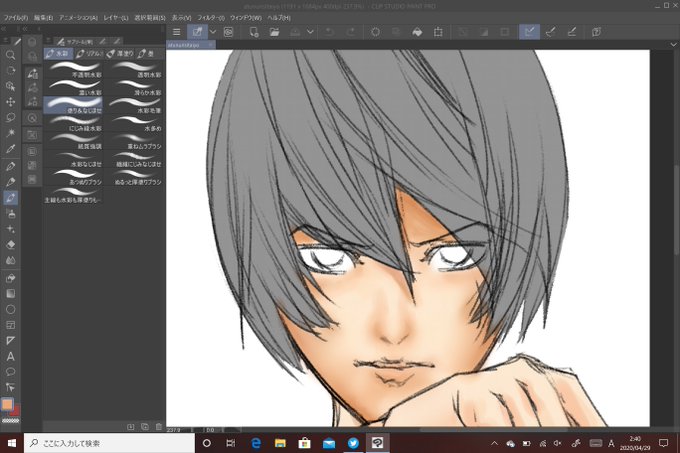Switch to the リアル水彩 brush tab
Image resolution: width=680 pixels, height=453 pixels.
click(89, 53)
